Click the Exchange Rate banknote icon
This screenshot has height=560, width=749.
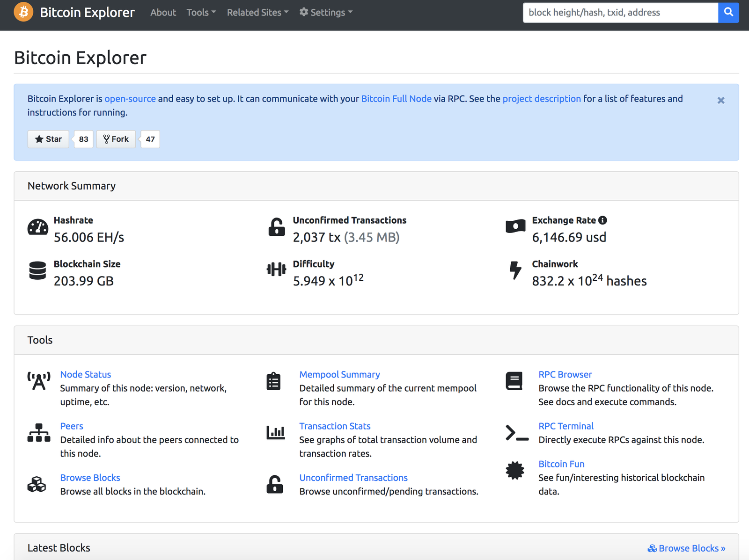[x=515, y=226]
